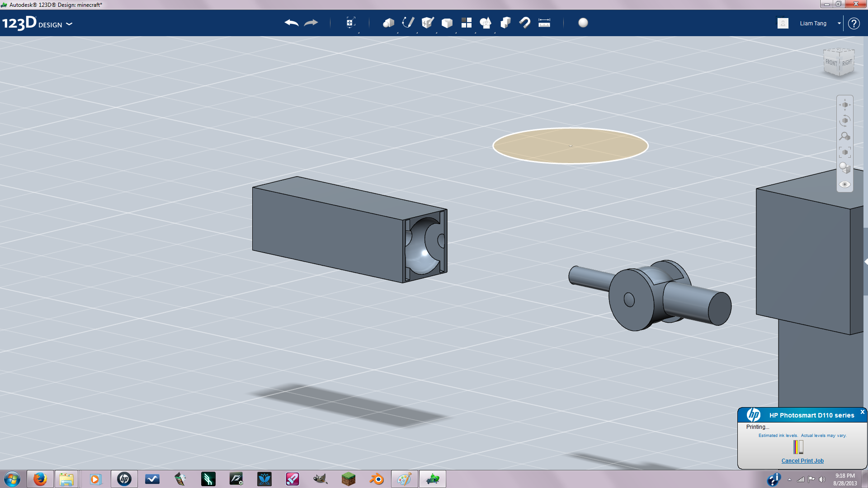The width and height of the screenshot is (868, 488).
Task: Open Paint from the taskbar
Action: pos(404,479)
